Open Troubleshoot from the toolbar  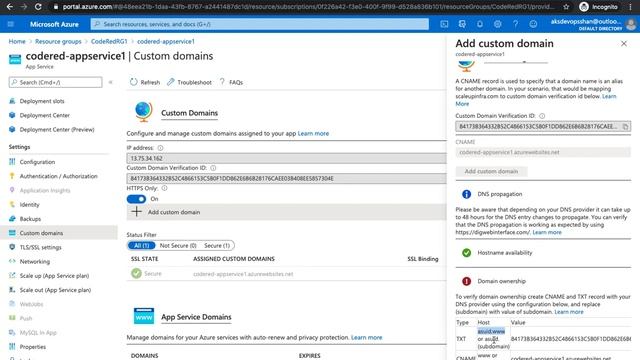coord(189,82)
